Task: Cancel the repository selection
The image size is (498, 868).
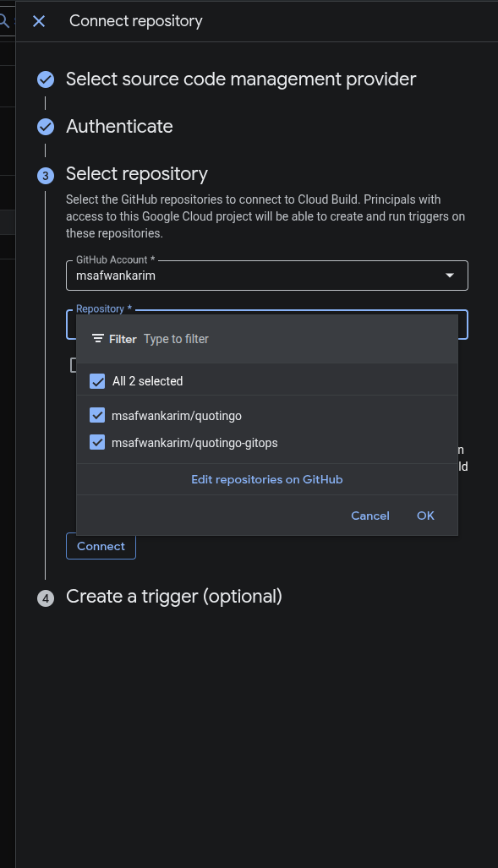Action: click(x=370, y=516)
